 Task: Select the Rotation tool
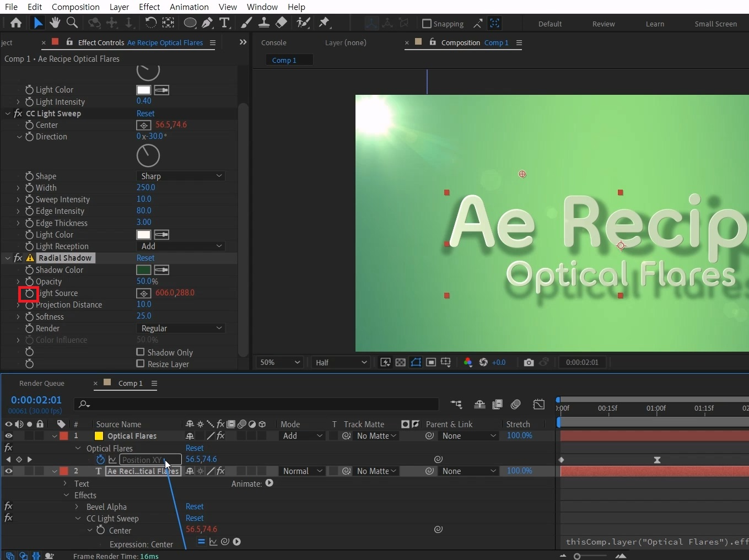(x=150, y=23)
